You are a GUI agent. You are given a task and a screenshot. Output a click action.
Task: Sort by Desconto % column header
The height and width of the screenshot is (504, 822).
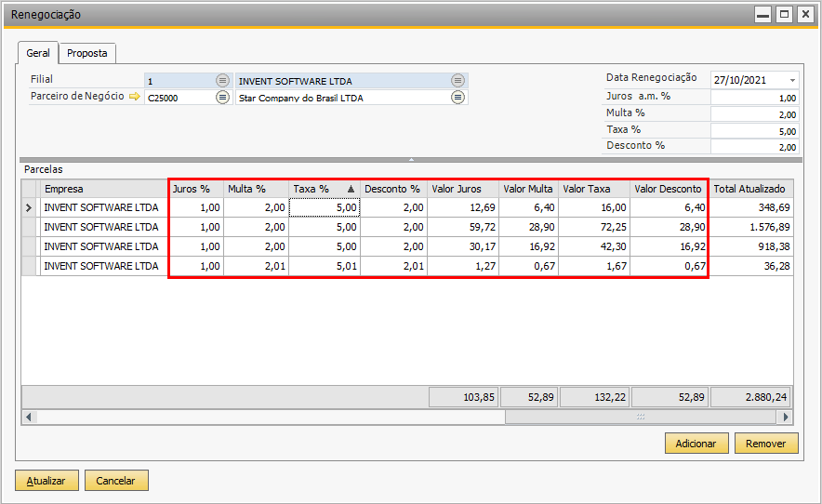[x=393, y=189]
